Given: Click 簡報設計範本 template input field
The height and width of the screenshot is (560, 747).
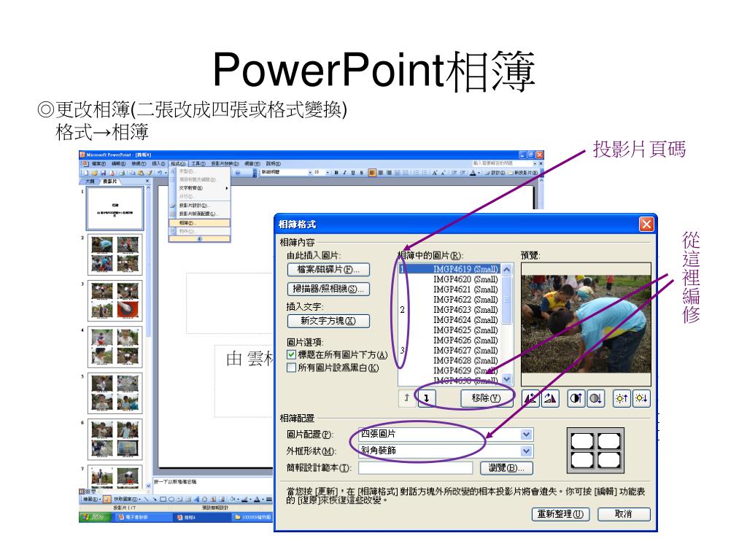Looking at the screenshot, I should point(415,468).
